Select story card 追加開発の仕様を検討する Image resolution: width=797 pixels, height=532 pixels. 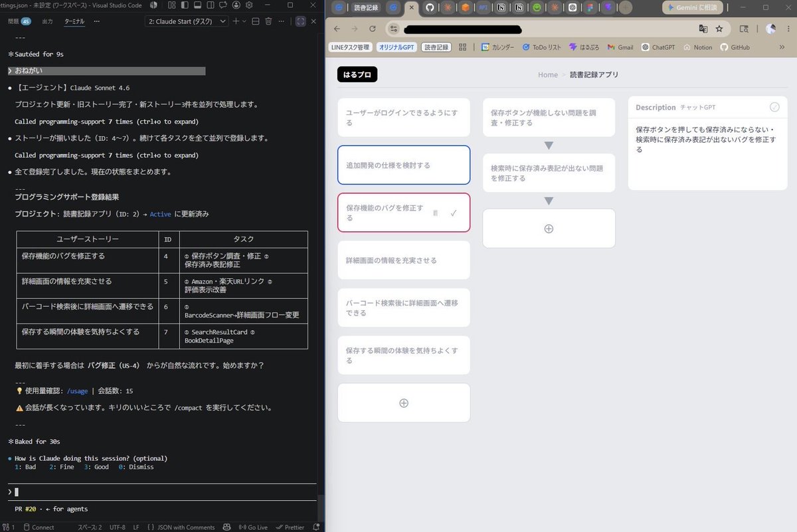pyautogui.click(x=404, y=165)
